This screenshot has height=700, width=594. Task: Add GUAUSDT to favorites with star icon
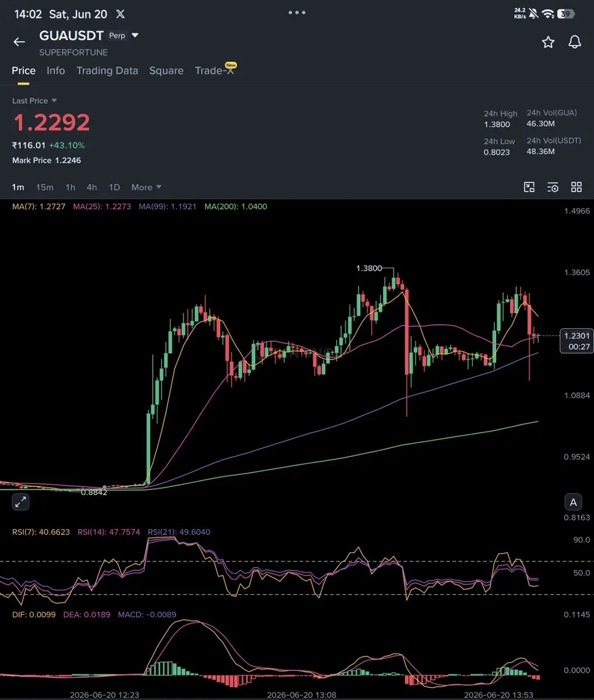point(548,42)
